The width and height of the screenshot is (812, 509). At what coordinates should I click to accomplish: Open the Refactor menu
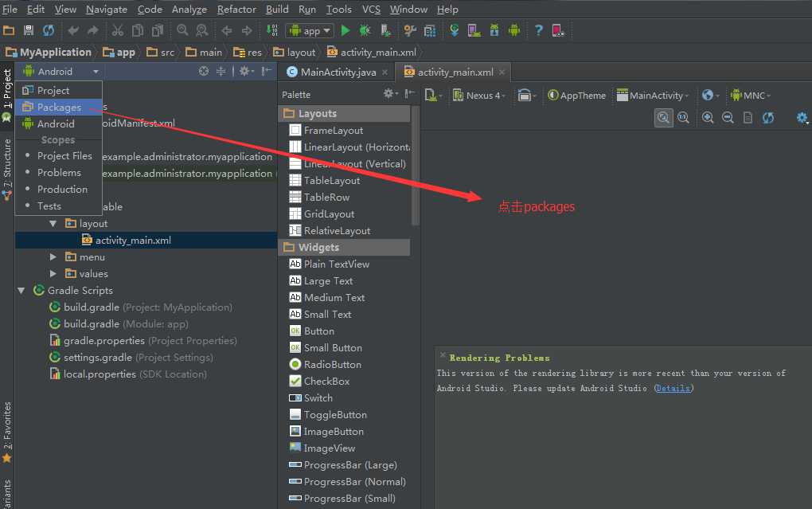coord(236,10)
